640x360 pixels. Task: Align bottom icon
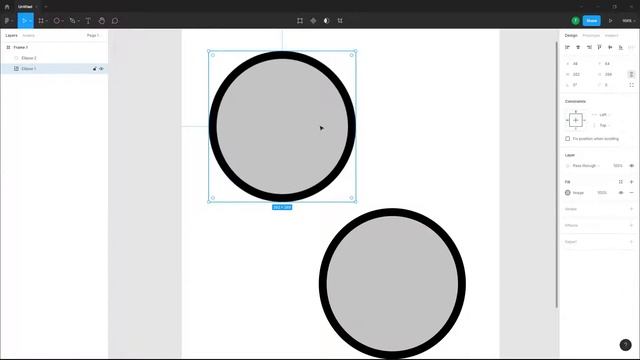pos(621,47)
